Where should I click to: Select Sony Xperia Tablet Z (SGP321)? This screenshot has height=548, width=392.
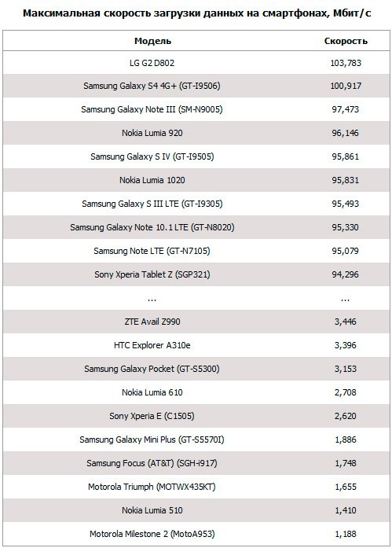[x=152, y=274]
